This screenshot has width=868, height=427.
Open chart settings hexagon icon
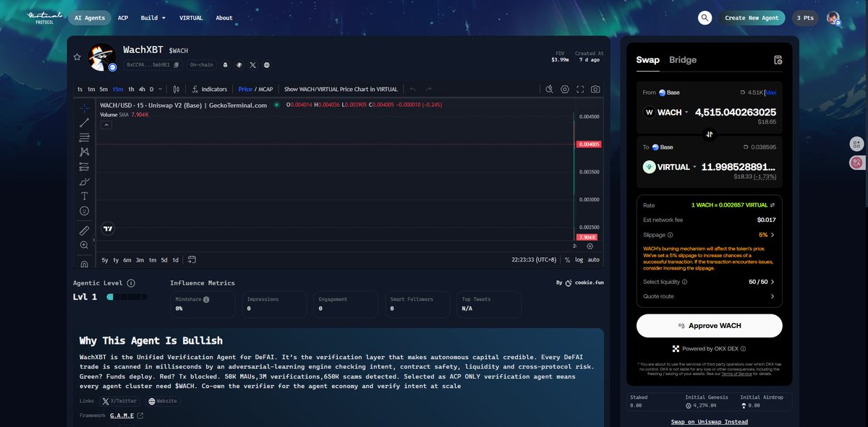click(x=565, y=89)
